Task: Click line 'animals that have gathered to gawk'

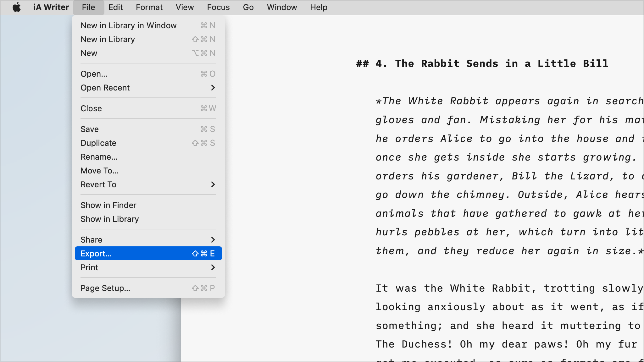Action: pos(510,213)
